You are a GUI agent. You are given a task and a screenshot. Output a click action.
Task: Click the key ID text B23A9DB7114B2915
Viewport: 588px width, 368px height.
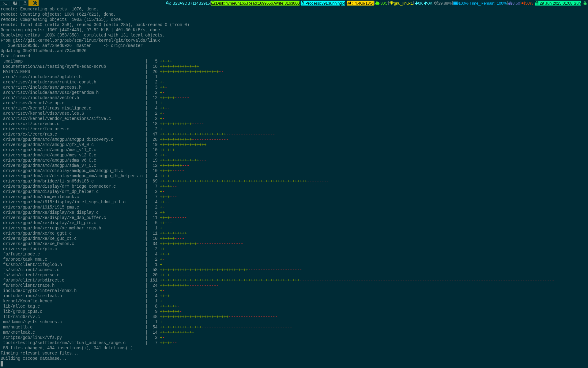[191, 3]
